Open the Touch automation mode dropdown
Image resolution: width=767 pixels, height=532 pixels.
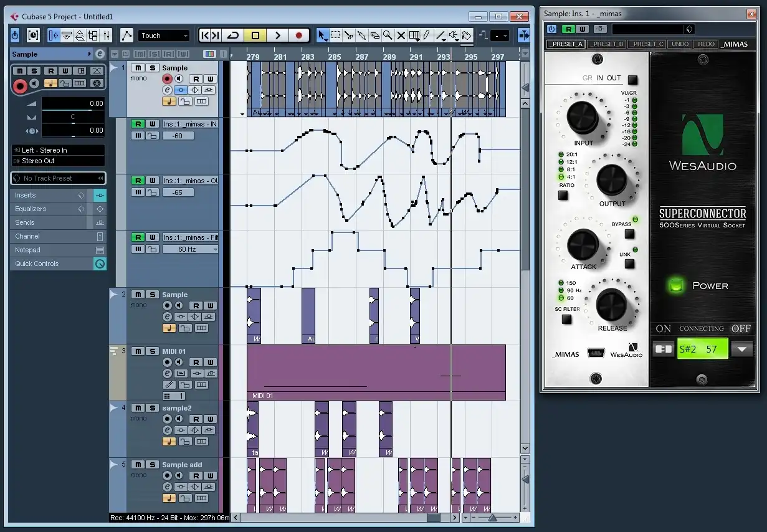point(164,36)
